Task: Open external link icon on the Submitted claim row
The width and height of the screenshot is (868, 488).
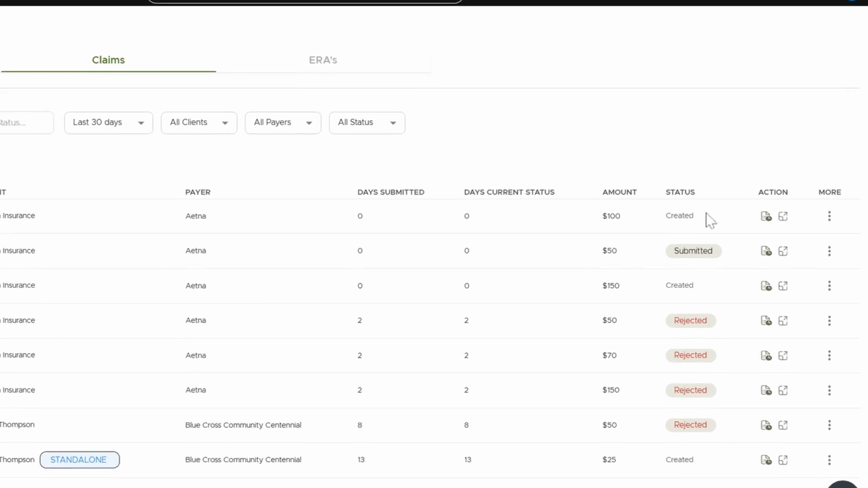Action: [x=783, y=251]
